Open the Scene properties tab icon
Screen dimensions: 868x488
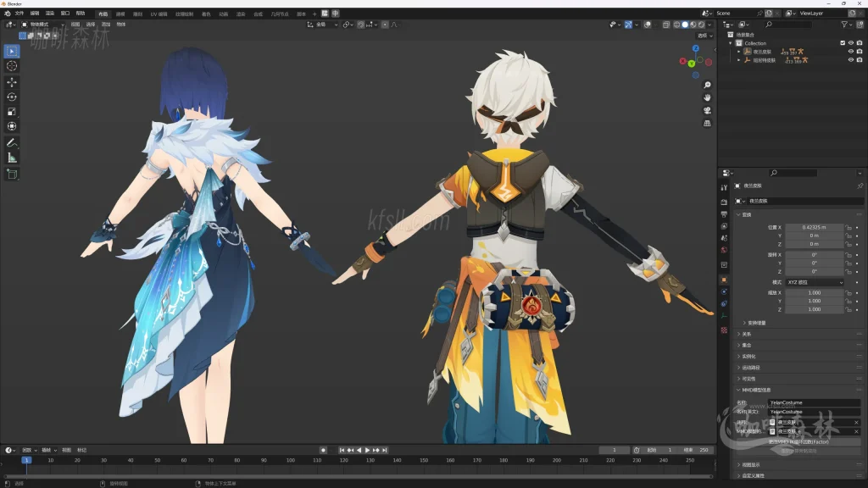(x=724, y=238)
